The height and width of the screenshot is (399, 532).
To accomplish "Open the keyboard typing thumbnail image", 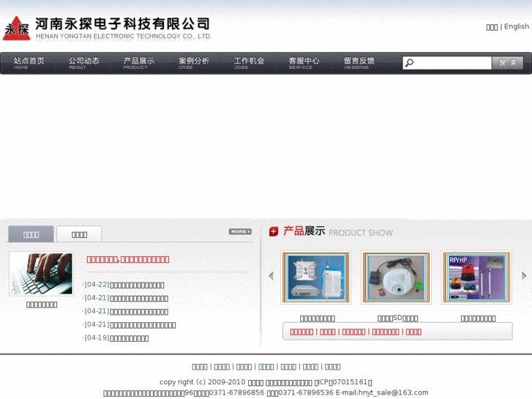I will tap(42, 274).
